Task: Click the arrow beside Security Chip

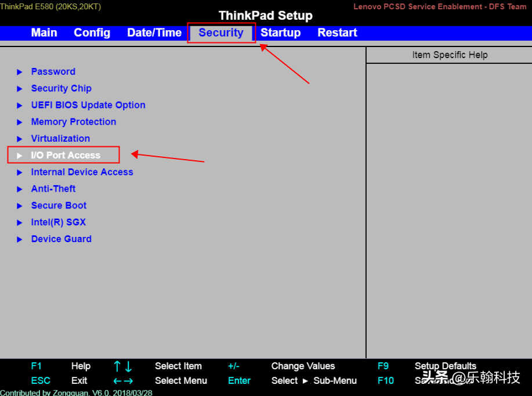Action: pyautogui.click(x=19, y=89)
